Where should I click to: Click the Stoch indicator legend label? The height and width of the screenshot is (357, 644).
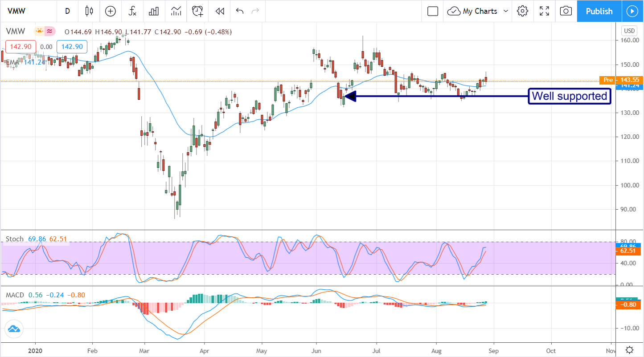coord(14,239)
